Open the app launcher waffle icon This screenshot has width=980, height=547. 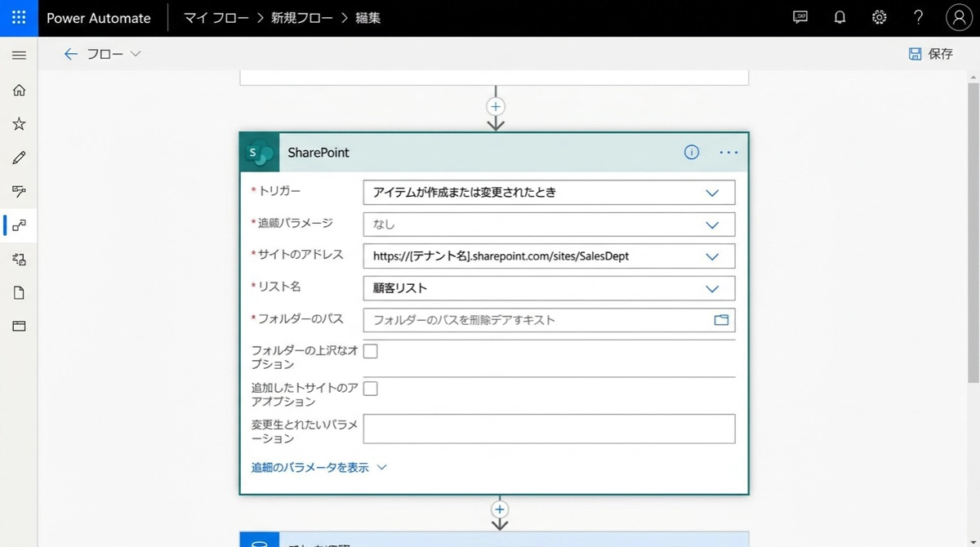click(19, 18)
